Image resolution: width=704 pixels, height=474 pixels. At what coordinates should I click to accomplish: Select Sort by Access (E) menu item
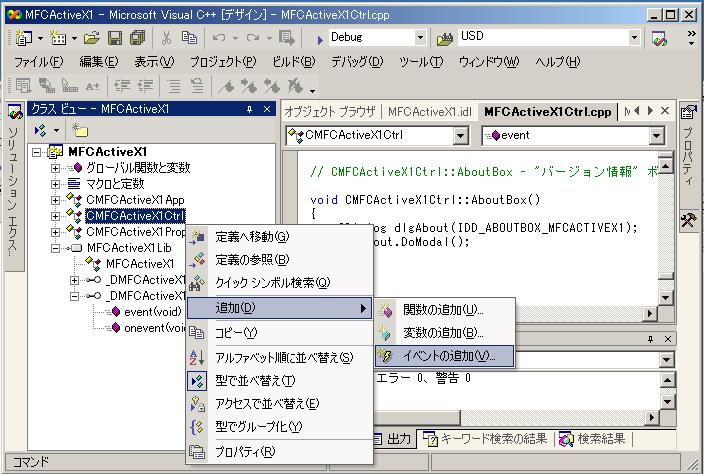click(279, 404)
